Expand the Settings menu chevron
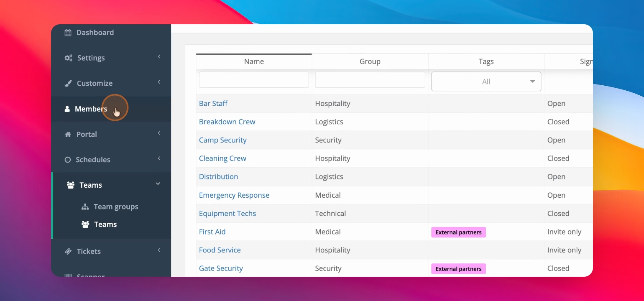This screenshot has width=644, height=301. point(159,57)
